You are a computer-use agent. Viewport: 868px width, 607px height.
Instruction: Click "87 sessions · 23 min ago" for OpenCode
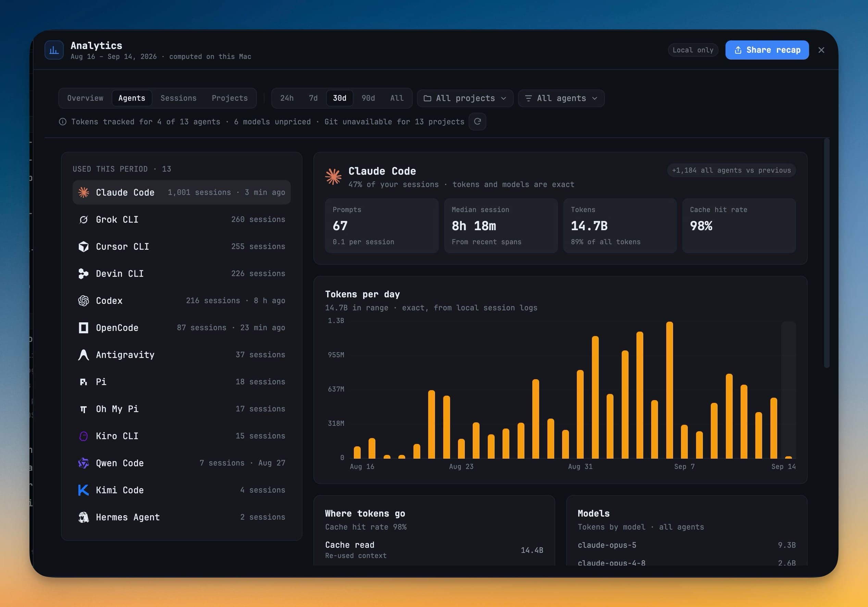(231, 328)
